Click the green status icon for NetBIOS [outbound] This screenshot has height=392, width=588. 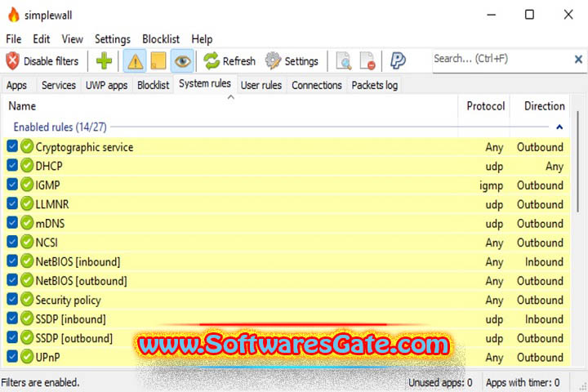27,280
